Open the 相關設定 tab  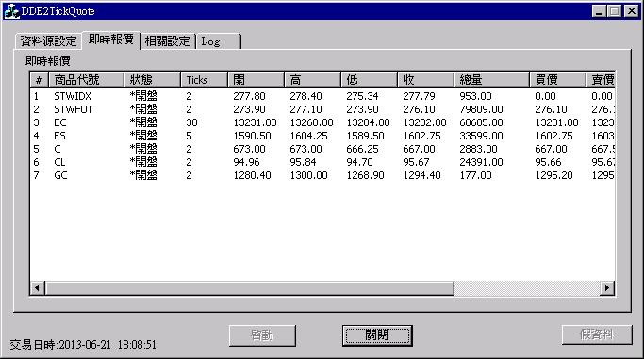click(168, 41)
